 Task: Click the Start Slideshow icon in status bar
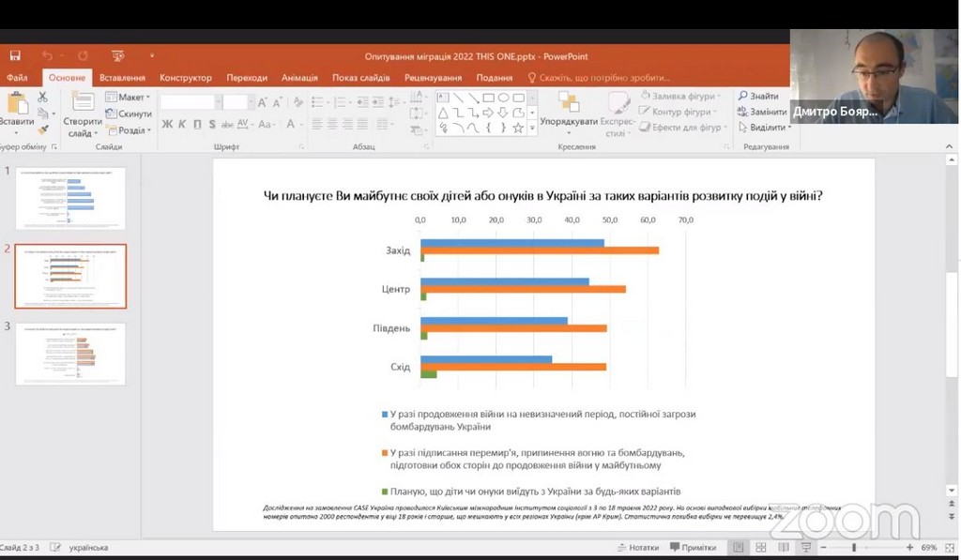click(x=805, y=547)
